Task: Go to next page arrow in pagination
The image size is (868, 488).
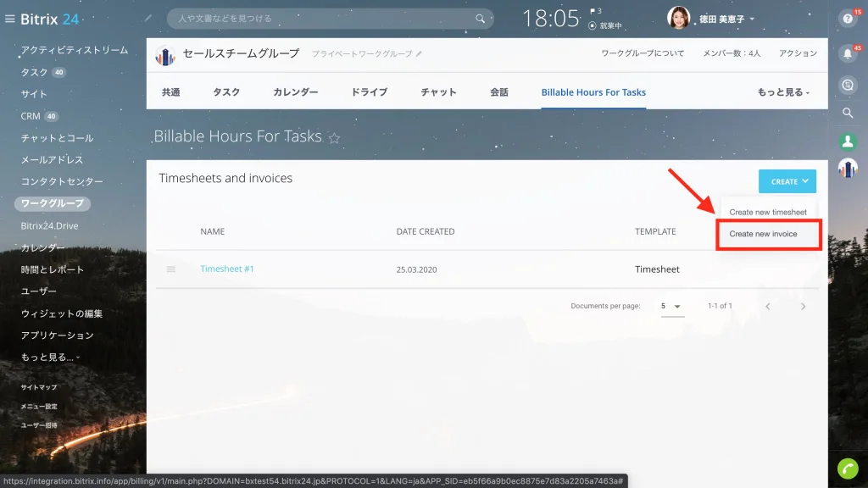Action: click(x=804, y=306)
